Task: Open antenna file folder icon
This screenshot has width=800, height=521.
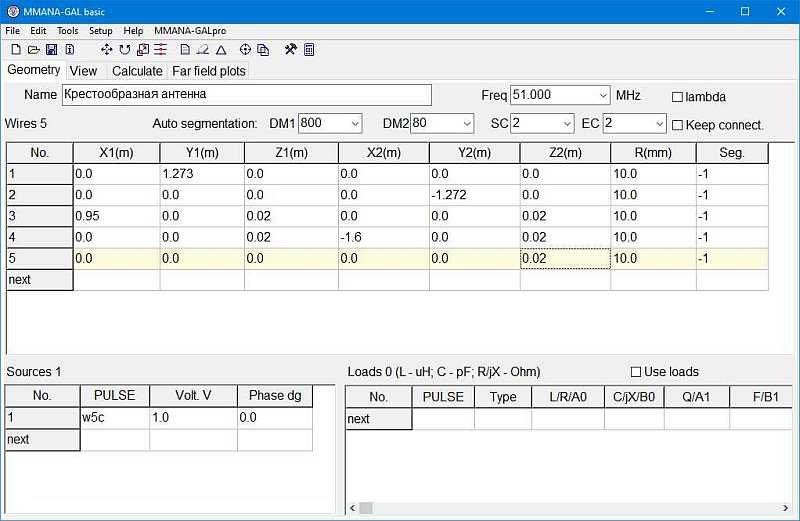Action: [34, 49]
